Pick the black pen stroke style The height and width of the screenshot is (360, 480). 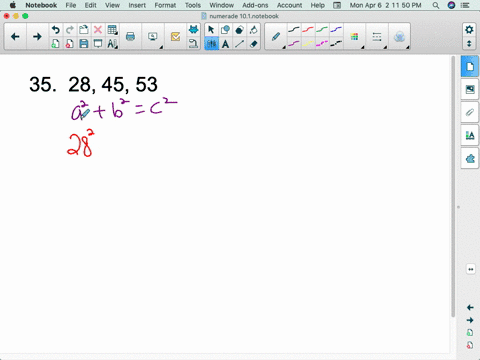tap(293, 30)
